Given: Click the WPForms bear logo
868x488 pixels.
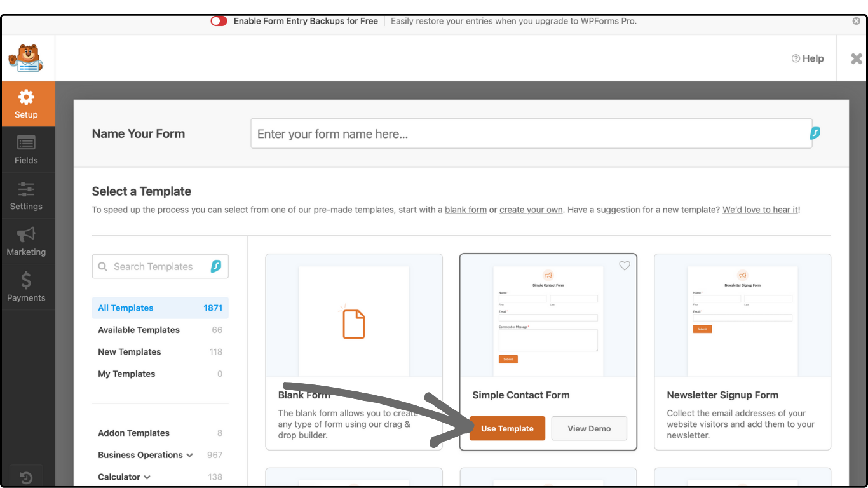Looking at the screenshot, I should (27, 58).
